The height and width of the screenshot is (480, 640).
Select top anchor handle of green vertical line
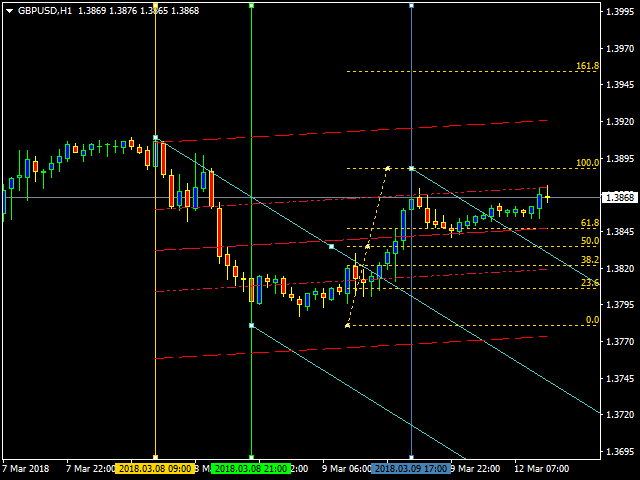click(x=251, y=6)
